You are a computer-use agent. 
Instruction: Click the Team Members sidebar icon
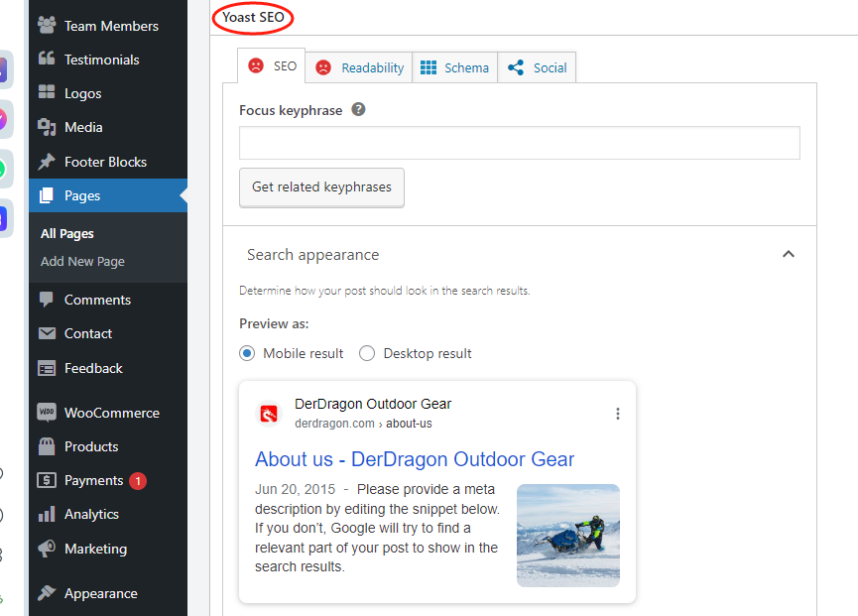(47, 26)
